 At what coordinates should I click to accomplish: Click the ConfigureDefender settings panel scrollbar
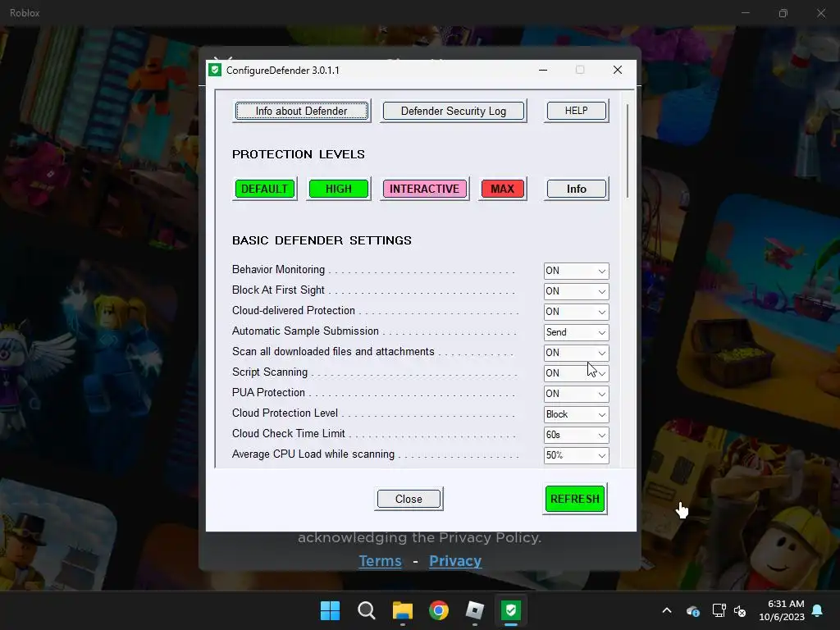(627, 152)
